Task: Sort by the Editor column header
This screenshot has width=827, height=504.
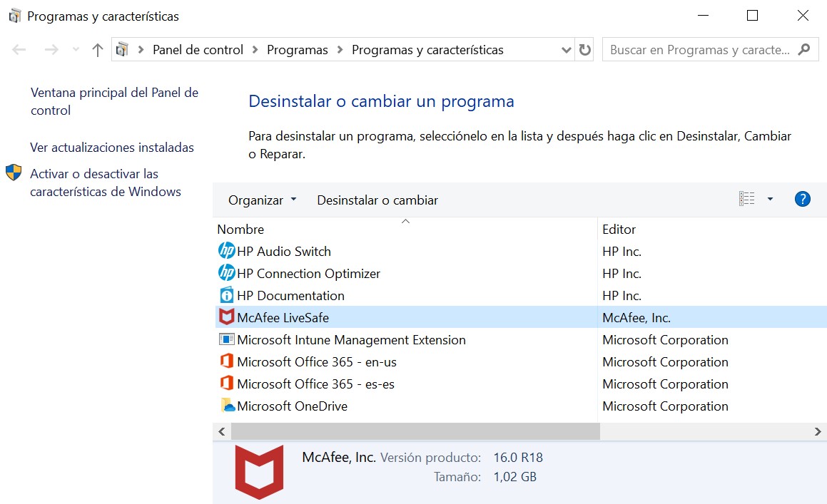Action: click(619, 230)
